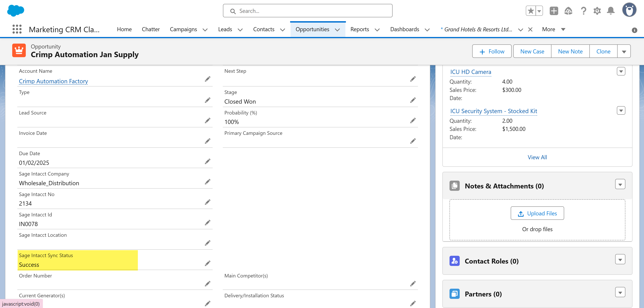Open the Setup gear icon
This screenshot has height=308, width=644.
[597, 11]
